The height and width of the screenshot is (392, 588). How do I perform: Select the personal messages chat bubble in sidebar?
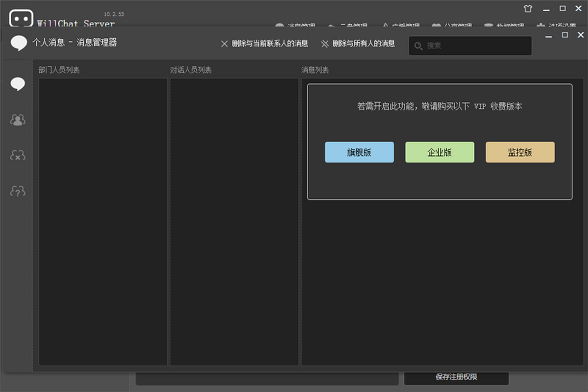tap(18, 84)
